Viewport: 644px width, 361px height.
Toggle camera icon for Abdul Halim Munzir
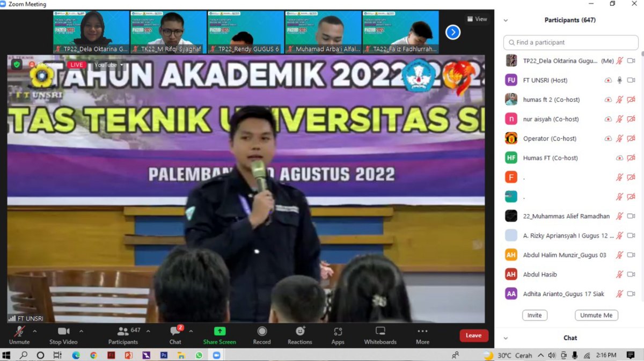[x=631, y=255]
